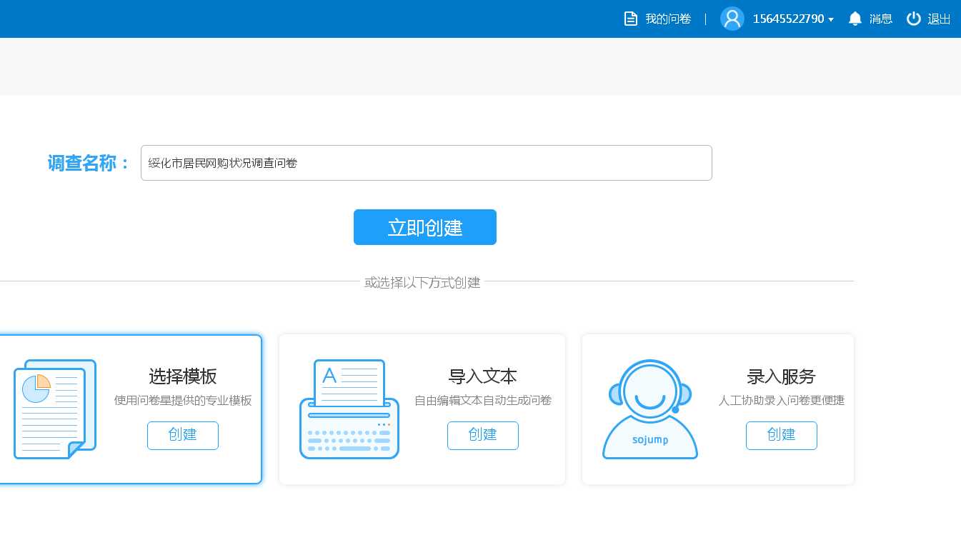Click the 选择模板 document chart icon
The height and width of the screenshot is (560, 961).
(x=55, y=409)
